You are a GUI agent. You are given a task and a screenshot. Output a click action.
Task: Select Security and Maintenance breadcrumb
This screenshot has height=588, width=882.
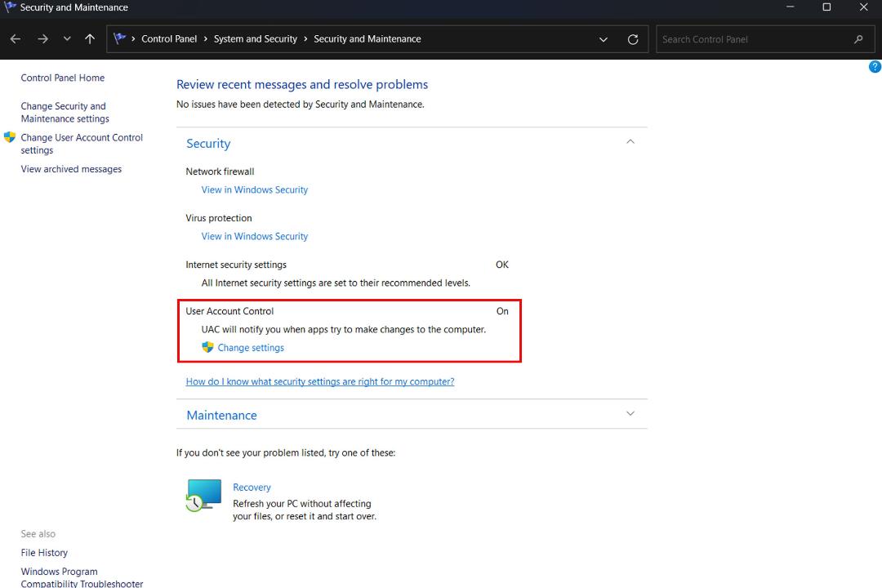[367, 39]
